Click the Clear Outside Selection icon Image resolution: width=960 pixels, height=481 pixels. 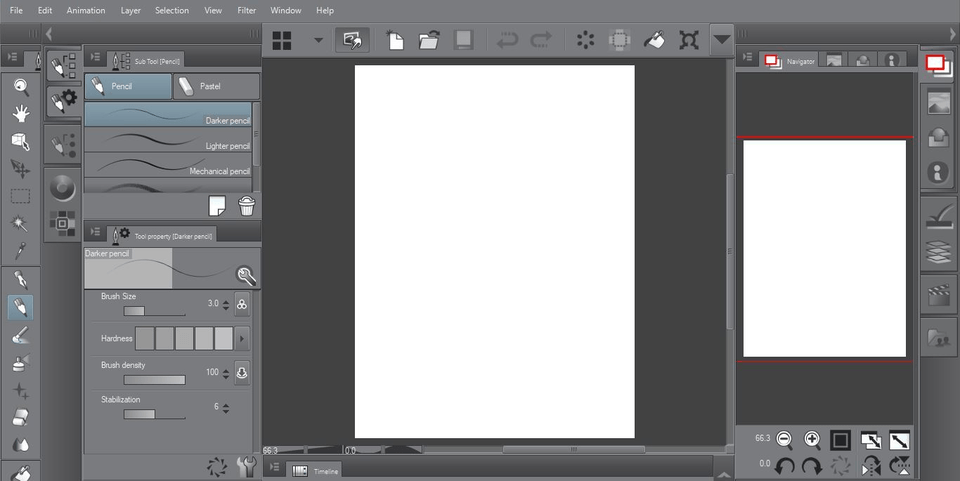point(620,40)
